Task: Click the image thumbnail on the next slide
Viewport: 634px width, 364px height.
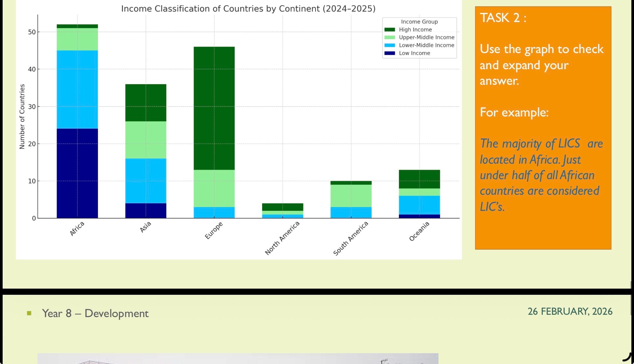Action: pos(238,358)
